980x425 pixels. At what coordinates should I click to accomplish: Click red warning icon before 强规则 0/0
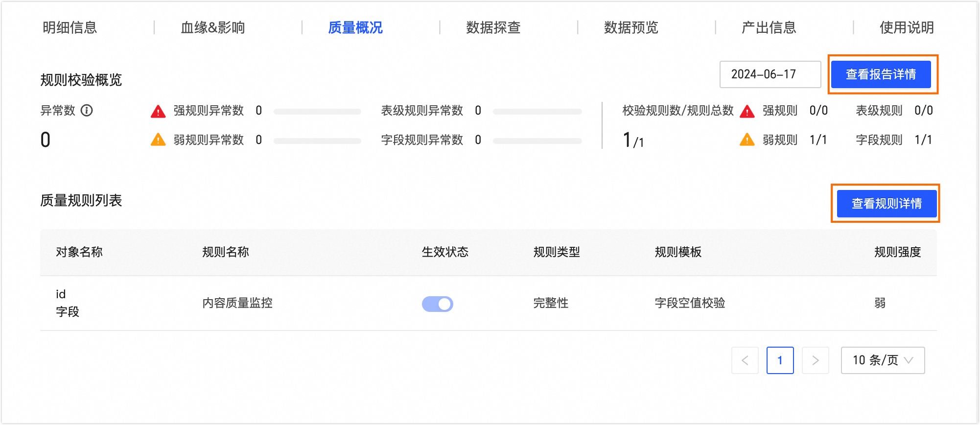[747, 111]
